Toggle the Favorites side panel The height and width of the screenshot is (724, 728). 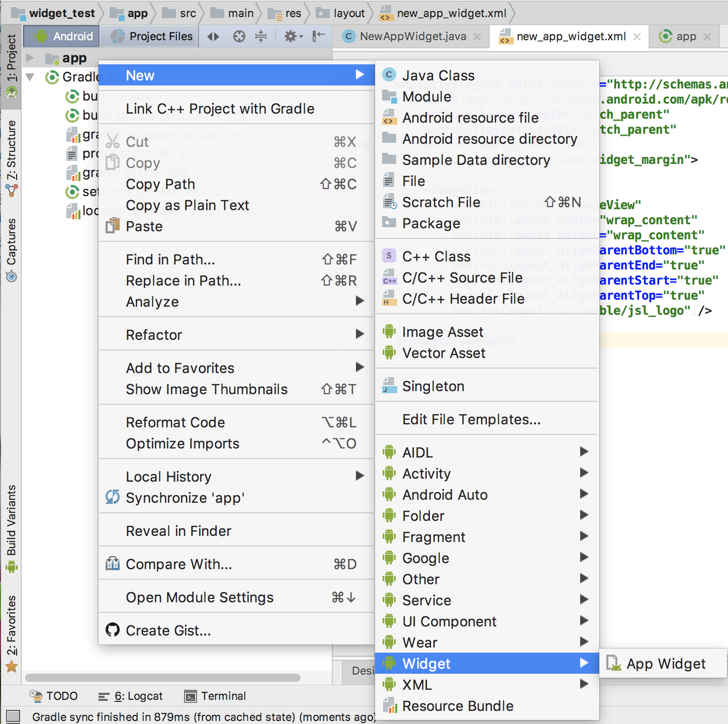coord(11,634)
